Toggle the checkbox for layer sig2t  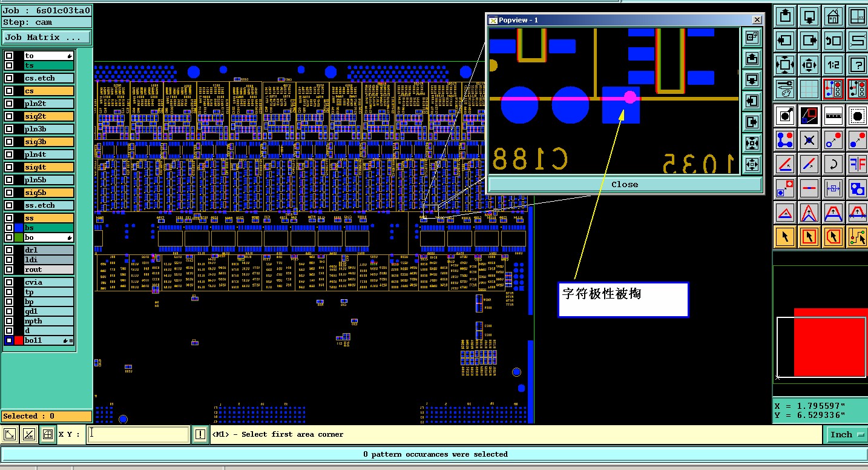9,116
